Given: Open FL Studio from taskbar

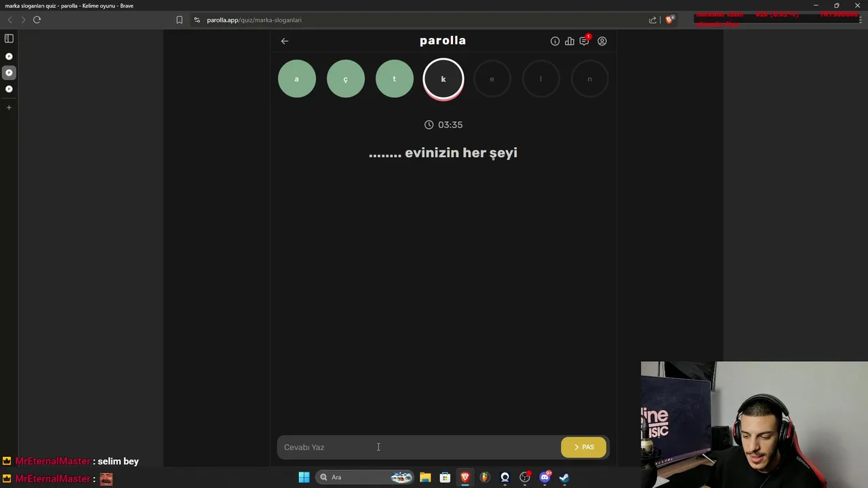Looking at the screenshot, I should coord(485,477).
